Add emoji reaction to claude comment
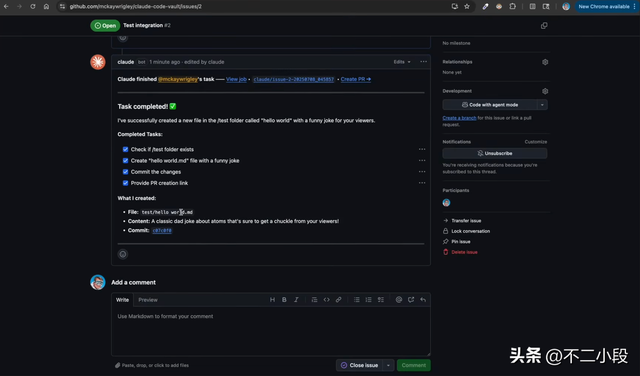The height and width of the screenshot is (376, 640). tap(123, 254)
